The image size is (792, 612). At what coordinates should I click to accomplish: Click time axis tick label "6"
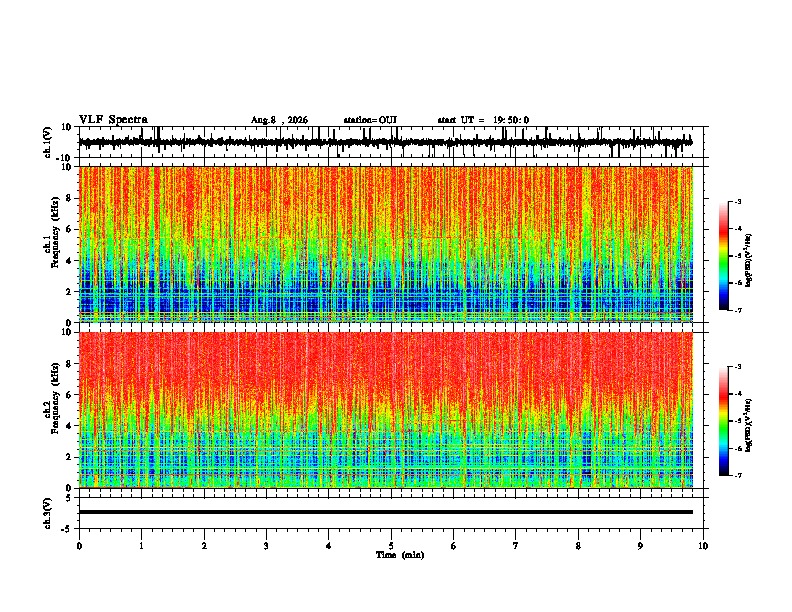pos(453,546)
